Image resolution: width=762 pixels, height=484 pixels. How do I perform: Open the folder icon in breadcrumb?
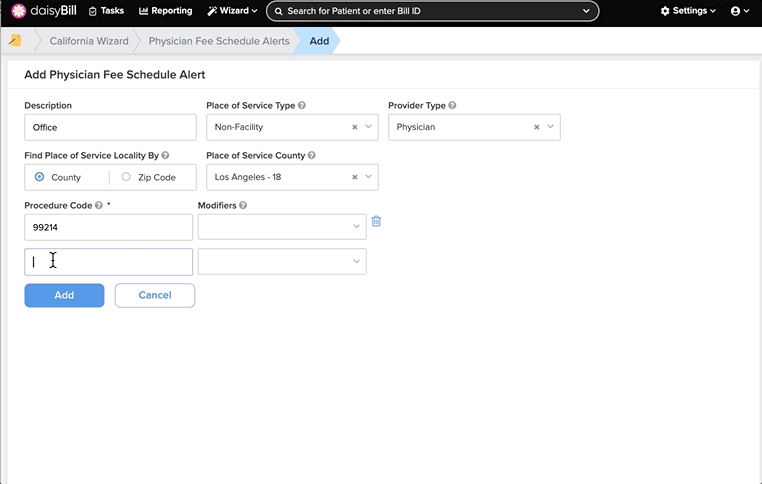15,40
